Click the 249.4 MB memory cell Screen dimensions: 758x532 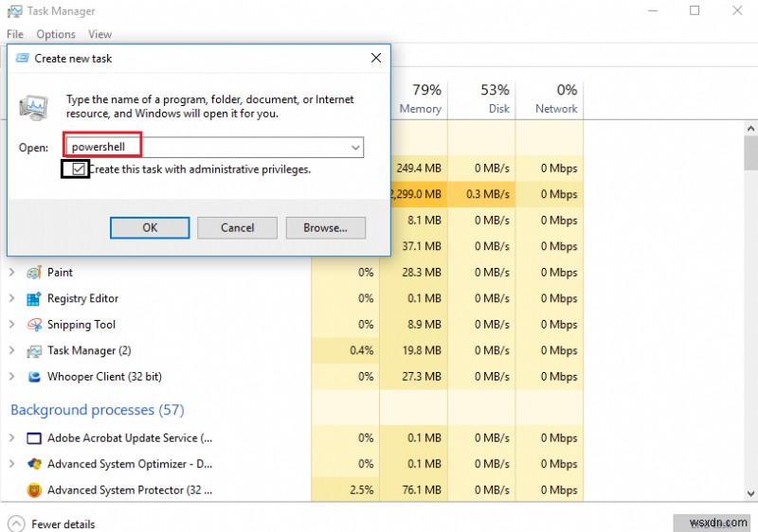(x=419, y=168)
